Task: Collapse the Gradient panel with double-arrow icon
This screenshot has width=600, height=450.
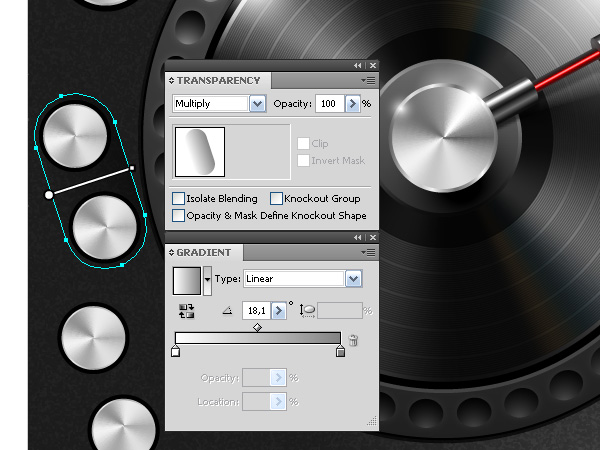Action: tap(357, 238)
